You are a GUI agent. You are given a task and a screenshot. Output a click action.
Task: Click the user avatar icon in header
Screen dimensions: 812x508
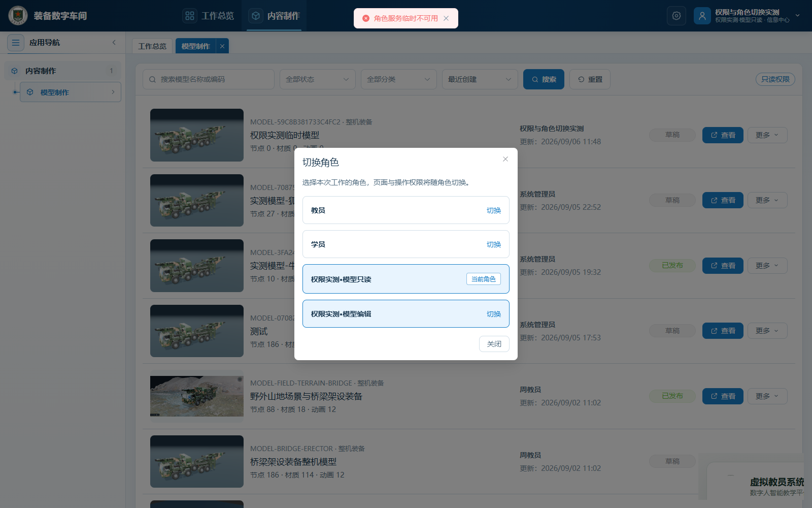pyautogui.click(x=702, y=16)
